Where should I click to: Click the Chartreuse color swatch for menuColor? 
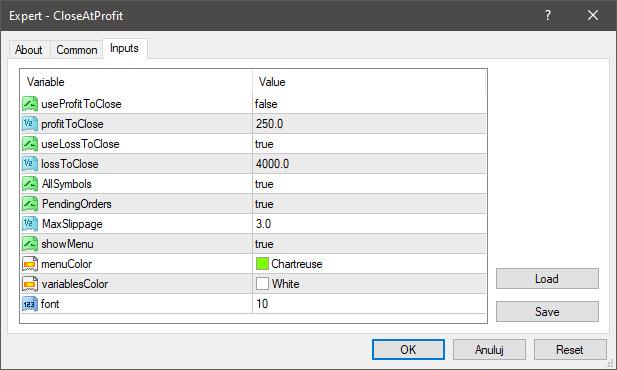(262, 264)
